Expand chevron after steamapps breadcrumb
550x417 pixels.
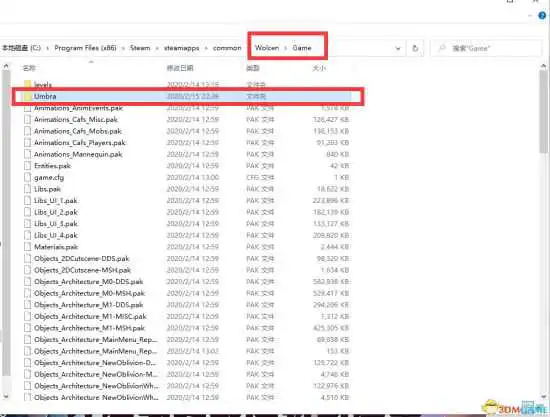(x=206, y=48)
